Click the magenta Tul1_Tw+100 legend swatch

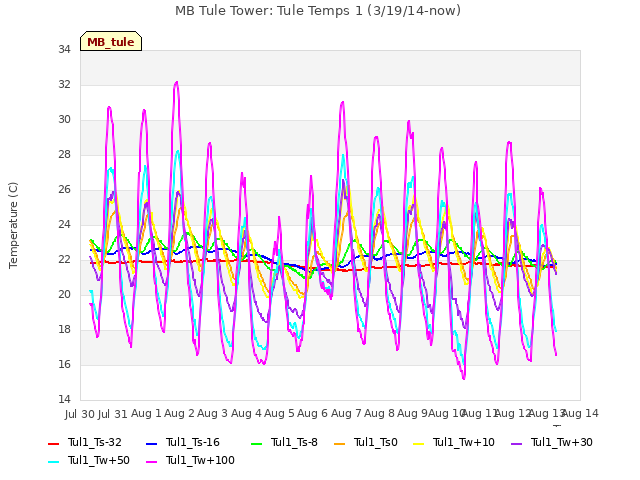point(151,462)
